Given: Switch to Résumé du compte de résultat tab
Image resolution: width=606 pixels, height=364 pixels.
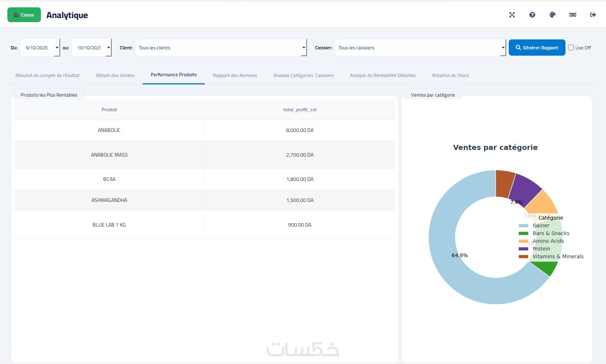Looking at the screenshot, I should [48, 76].
